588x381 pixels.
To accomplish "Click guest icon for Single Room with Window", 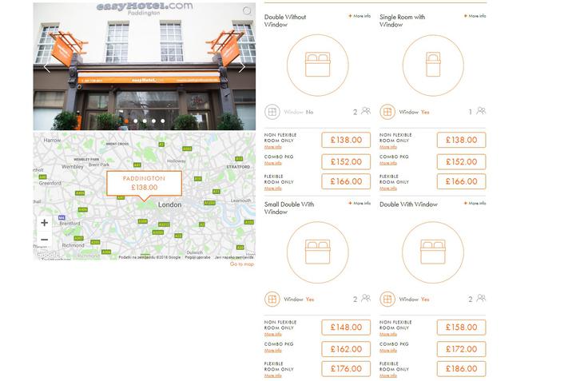I will pos(481,110).
